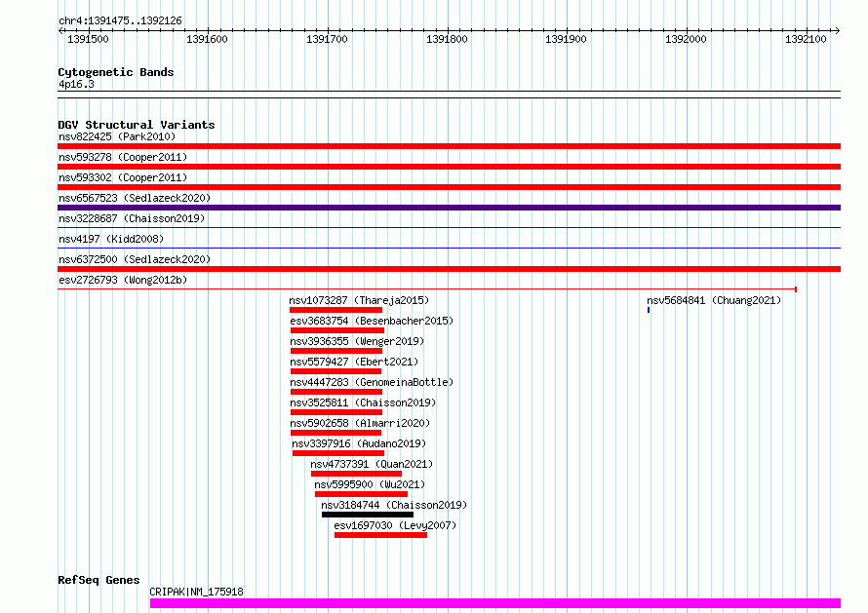Click nsv3936355 (Wenger2019) label
The image size is (868, 613).
(x=357, y=341)
